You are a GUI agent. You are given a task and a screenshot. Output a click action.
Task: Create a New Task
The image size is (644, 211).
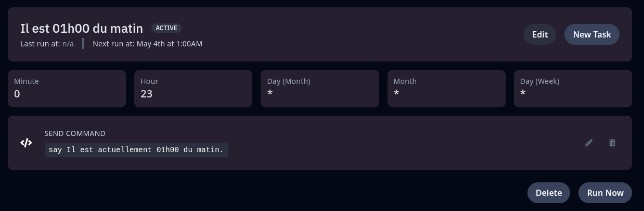point(592,34)
